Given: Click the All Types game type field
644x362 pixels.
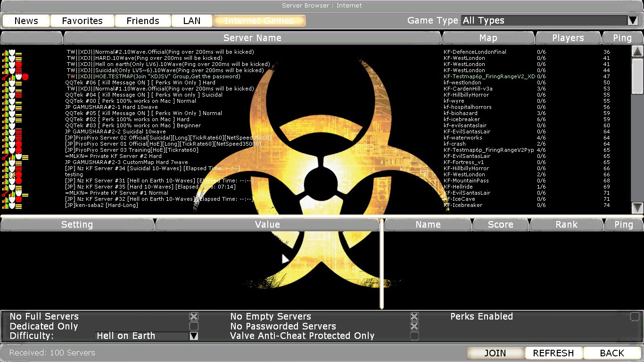Looking at the screenshot, I should tap(544, 20).
